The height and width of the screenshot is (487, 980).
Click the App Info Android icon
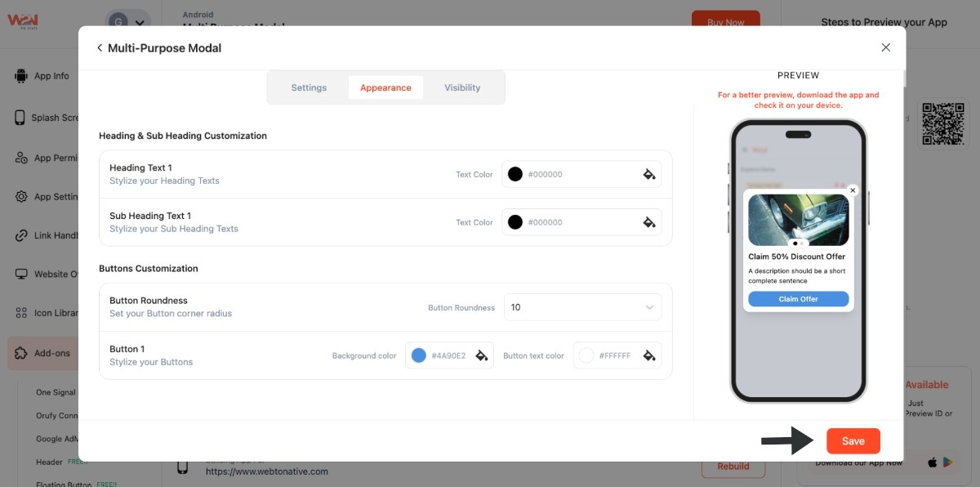pyautogui.click(x=21, y=76)
